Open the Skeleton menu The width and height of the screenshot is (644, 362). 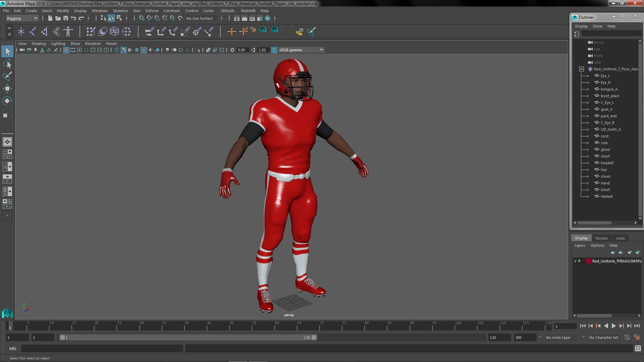point(120,11)
